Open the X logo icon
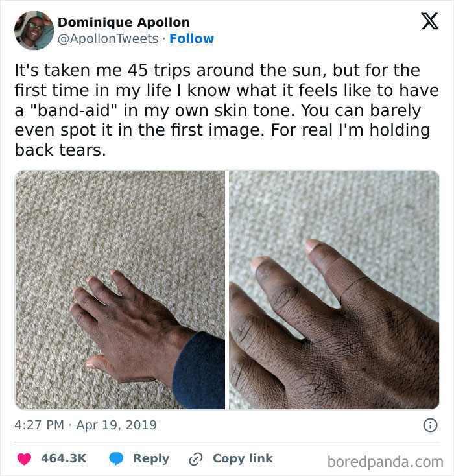Image resolution: width=454 pixels, height=476 pixels. (430, 21)
